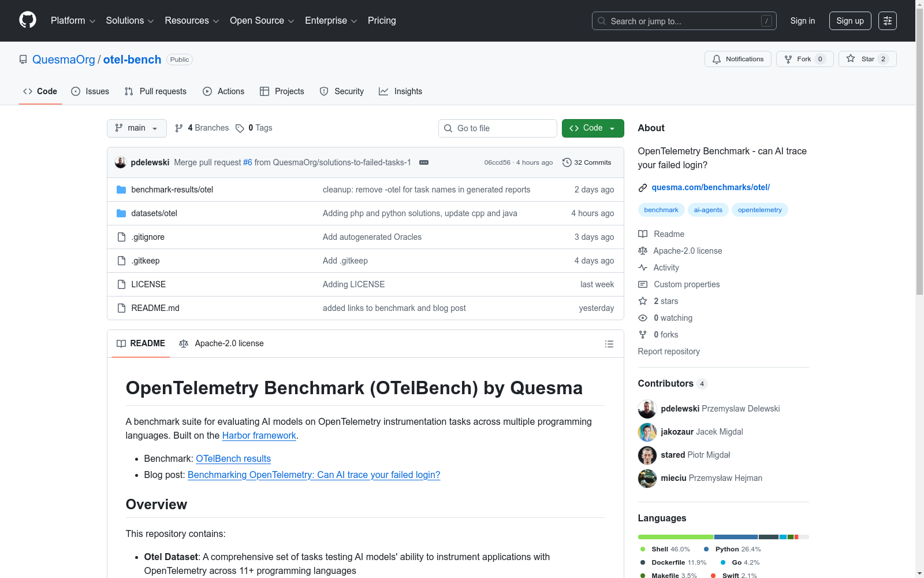924x578 pixels.
Task: Select the README tab in the file panel
Action: coord(141,344)
